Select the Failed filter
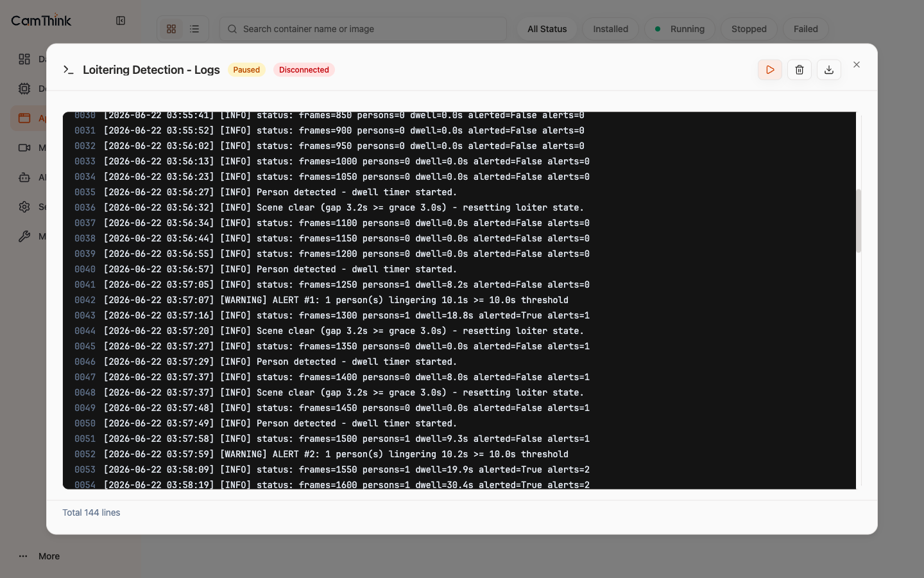924x578 pixels. tap(806, 29)
